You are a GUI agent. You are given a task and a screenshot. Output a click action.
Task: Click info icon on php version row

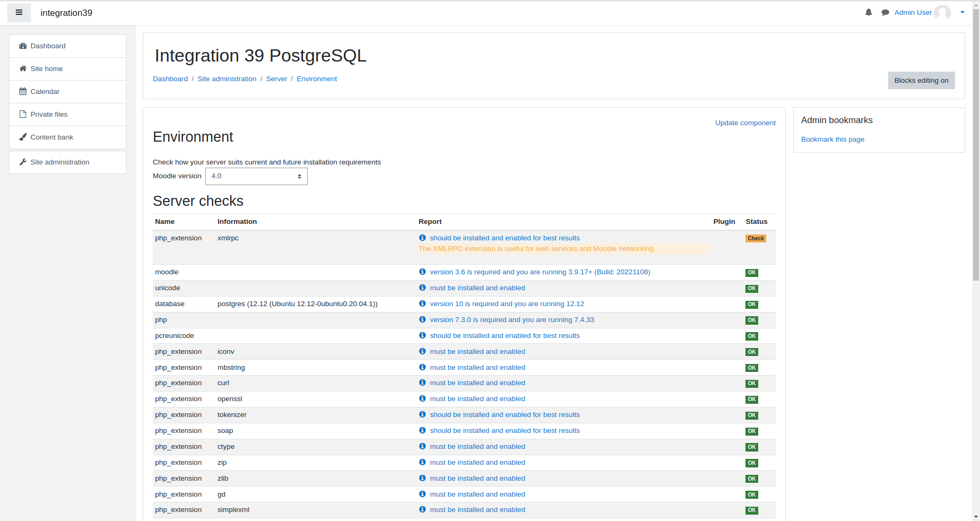pos(422,319)
